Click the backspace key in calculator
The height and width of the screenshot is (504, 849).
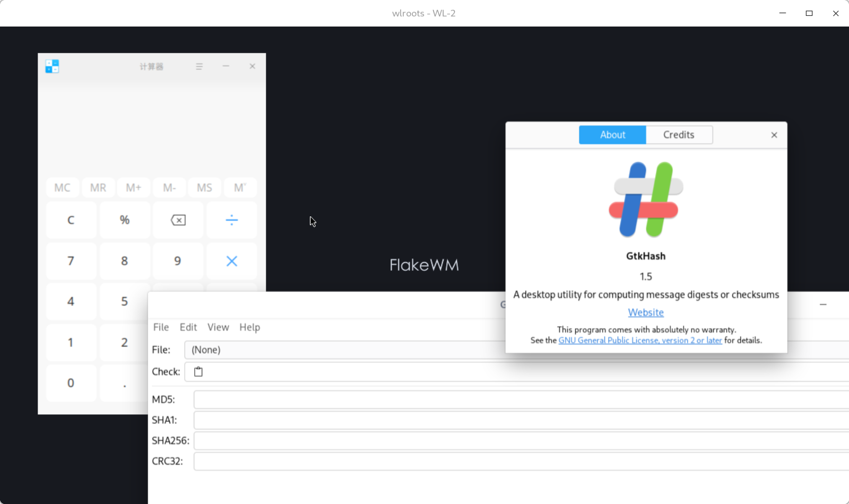pos(178,220)
